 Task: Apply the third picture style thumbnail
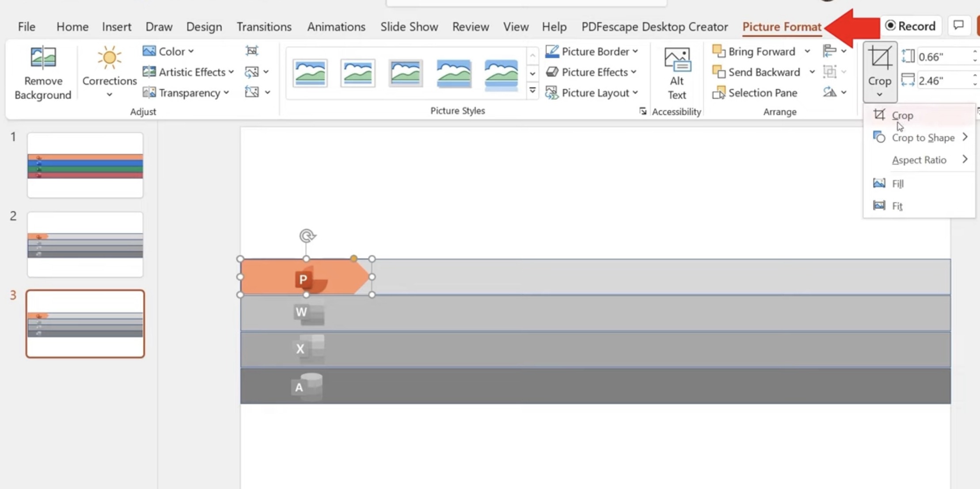pos(406,73)
